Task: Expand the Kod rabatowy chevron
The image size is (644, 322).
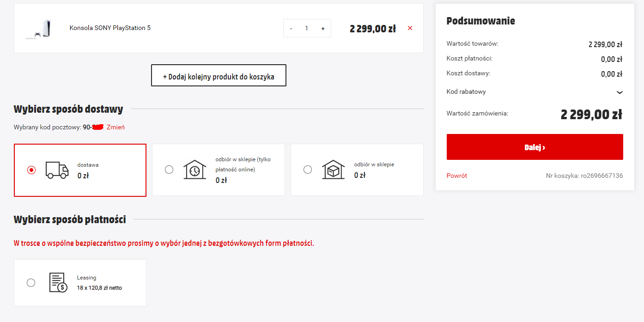Action: click(620, 92)
